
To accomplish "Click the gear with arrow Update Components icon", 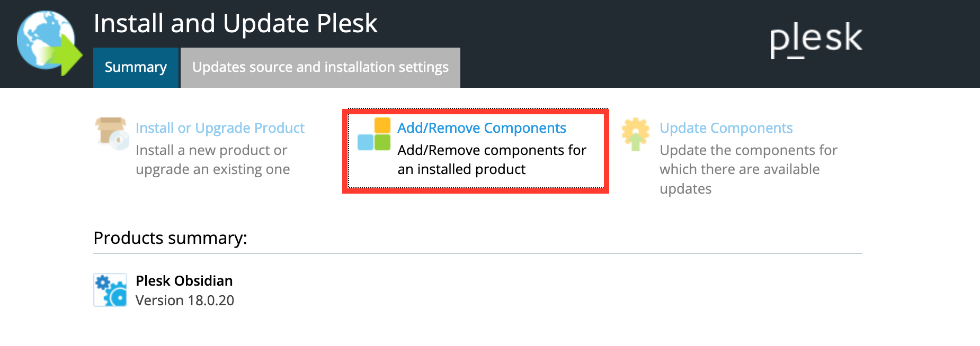I will [636, 134].
